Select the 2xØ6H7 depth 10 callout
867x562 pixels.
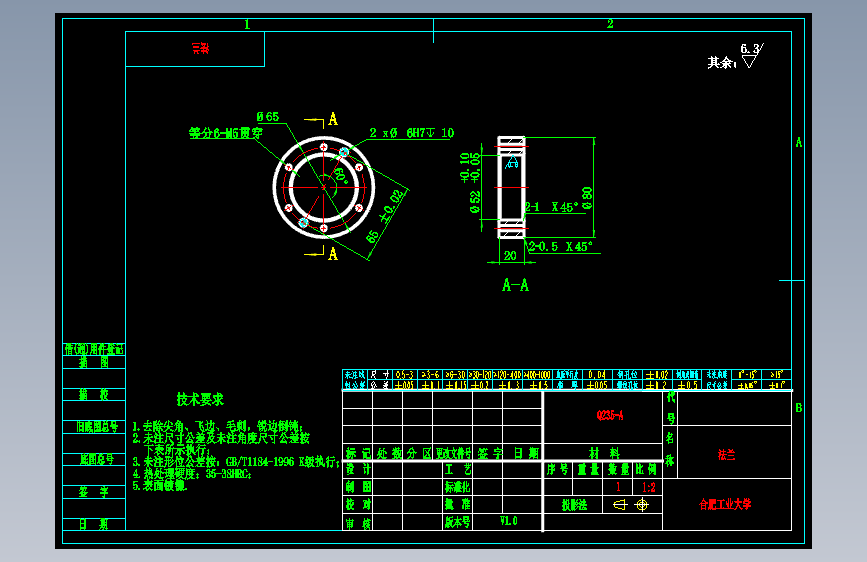(x=412, y=133)
